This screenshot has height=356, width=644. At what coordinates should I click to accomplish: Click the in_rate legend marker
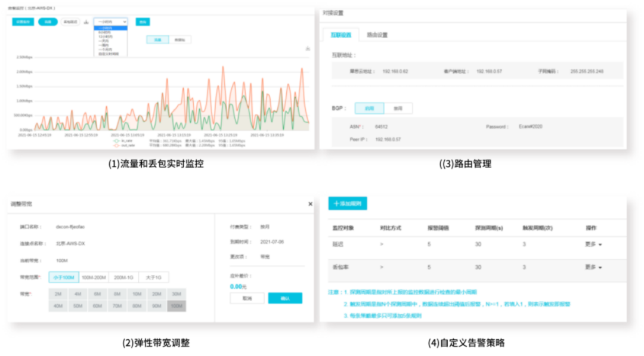(x=116, y=141)
